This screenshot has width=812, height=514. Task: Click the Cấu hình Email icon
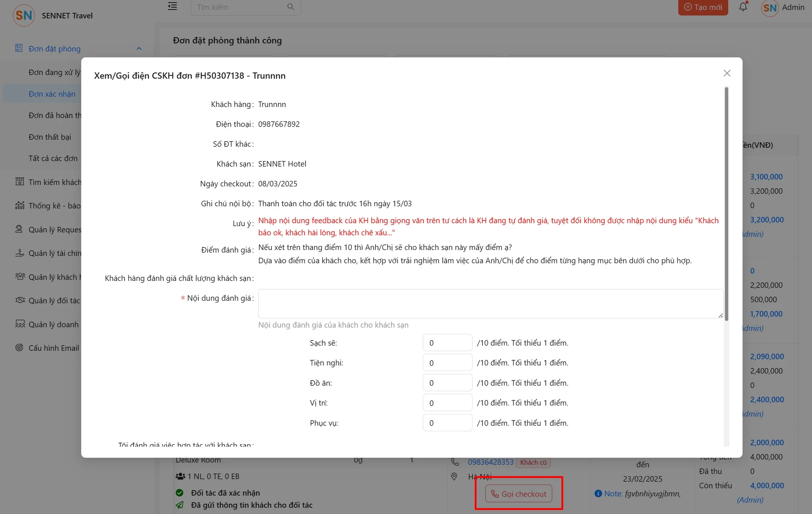19,348
